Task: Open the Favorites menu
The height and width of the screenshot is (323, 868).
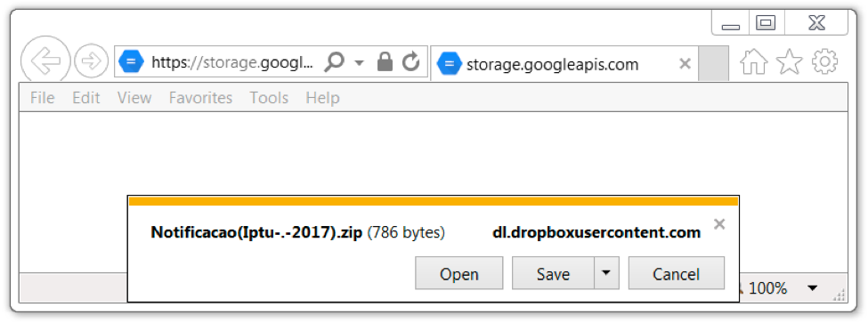Action: pyautogui.click(x=200, y=98)
